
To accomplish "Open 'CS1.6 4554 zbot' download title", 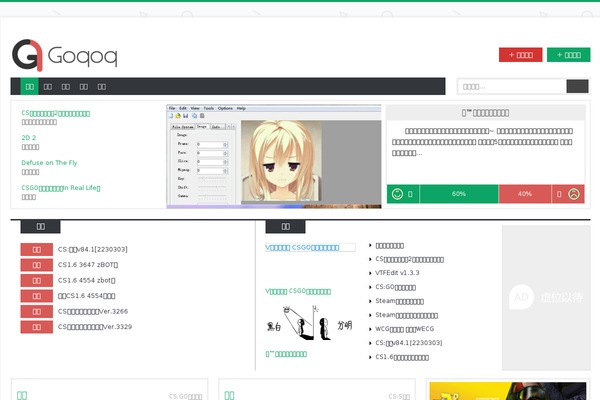I will pos(86,281).
